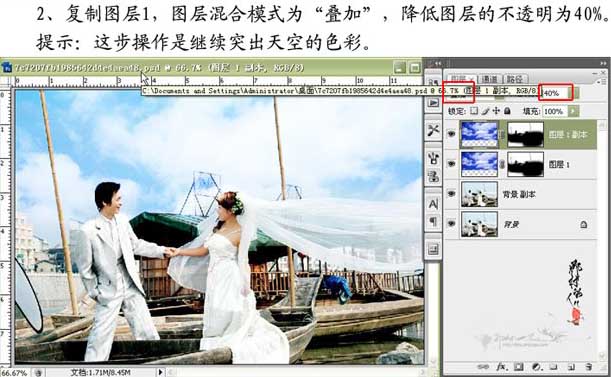
Task: Select 图层 1 sky thumbnail
Action: tap(479, 164)
